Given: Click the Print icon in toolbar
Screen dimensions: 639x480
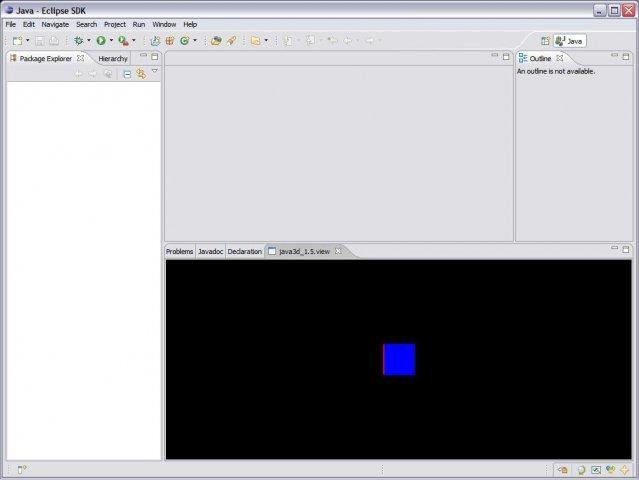Looking at the screenshot, I should point(54,41).
